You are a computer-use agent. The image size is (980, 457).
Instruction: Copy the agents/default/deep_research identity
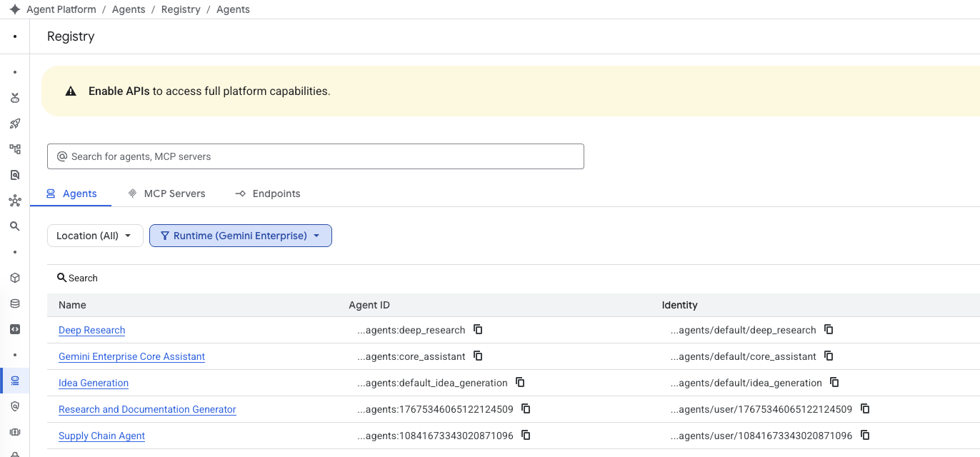829,329
